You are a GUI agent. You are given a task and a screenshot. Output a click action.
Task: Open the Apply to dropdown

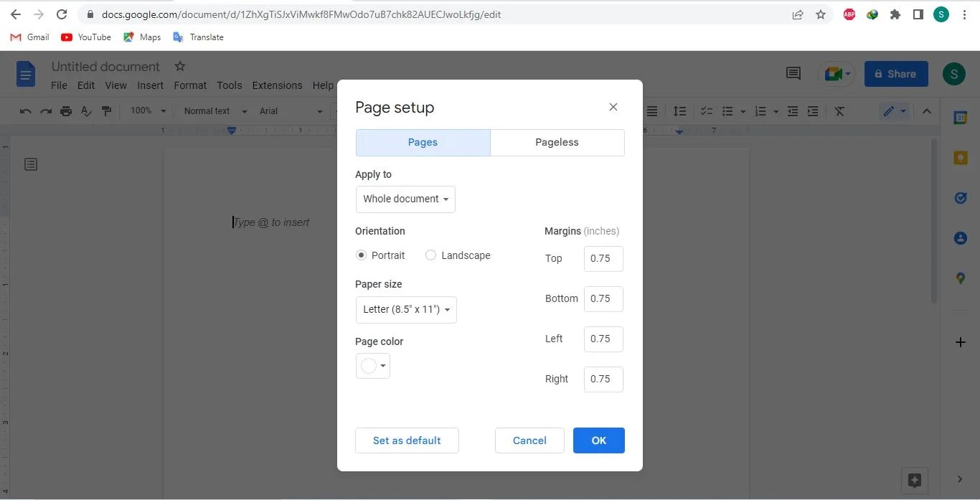click(x=405, y=199)
